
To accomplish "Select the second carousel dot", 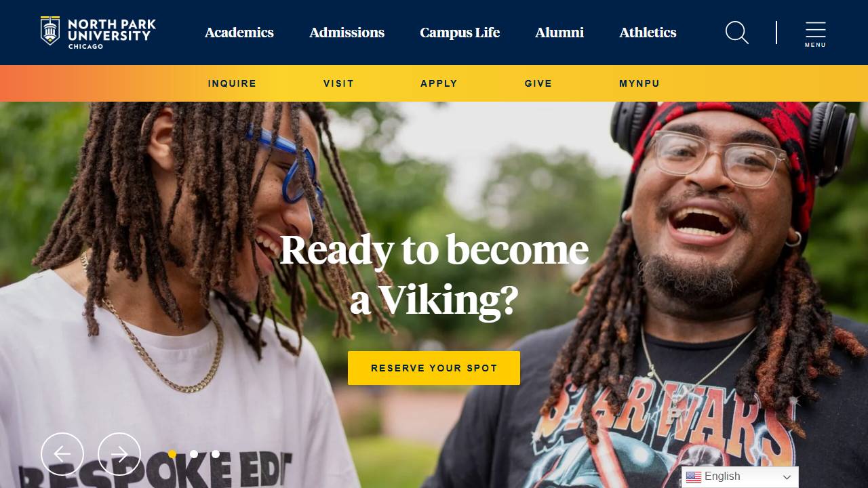I will (x=194, y=454).
